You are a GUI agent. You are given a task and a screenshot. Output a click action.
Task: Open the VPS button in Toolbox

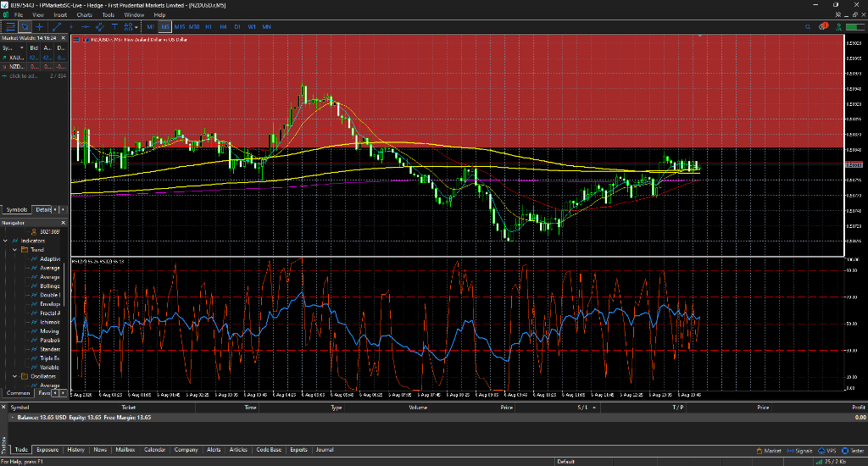(x=827, y=451)
